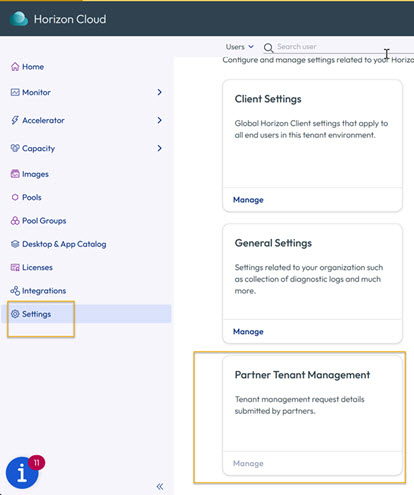
Task: Open Licenses in the sidebar
Action: point(37,267)
